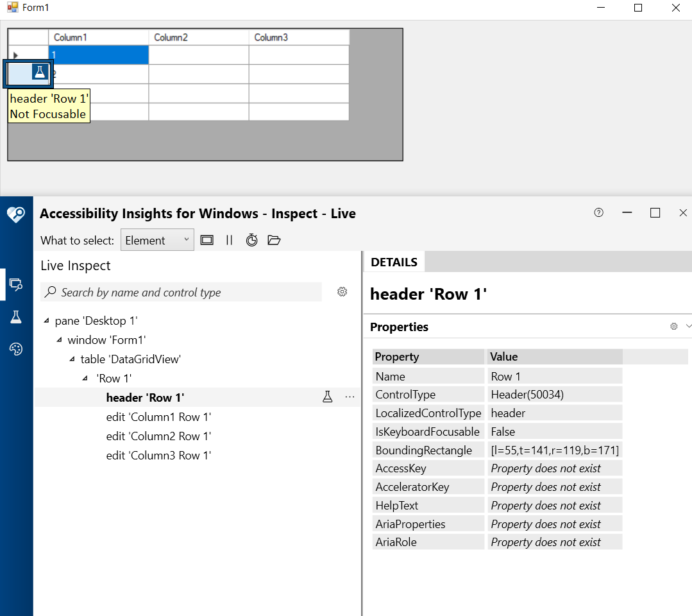Select the ControlType value 'Header(50034)'
Screen dimensions: 692x616
click(555, 395)
